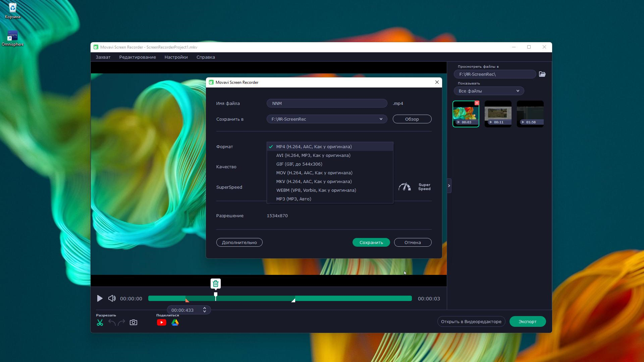Collapse the side files panel

[x=449, y=186]
